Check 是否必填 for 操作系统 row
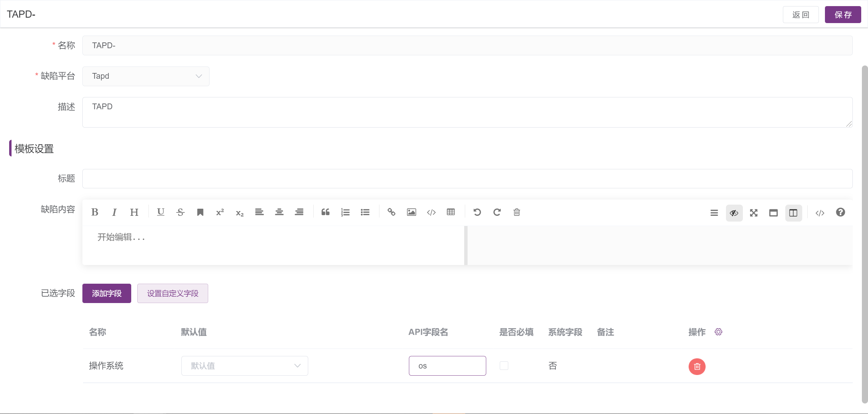Screen dimensions: 868x414 [x=504, y=365]
